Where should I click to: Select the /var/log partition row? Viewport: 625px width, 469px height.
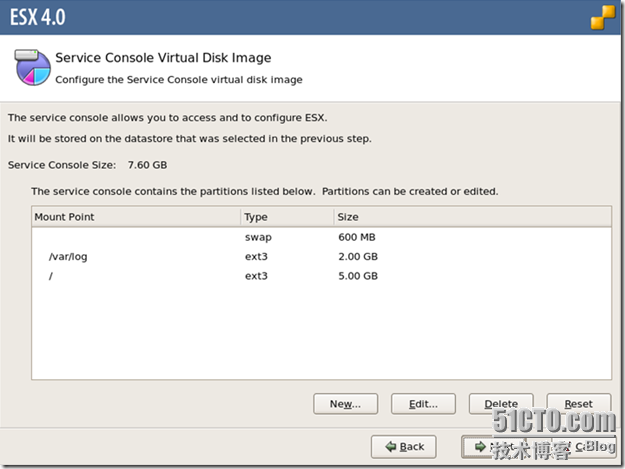(x=321, y=257)
